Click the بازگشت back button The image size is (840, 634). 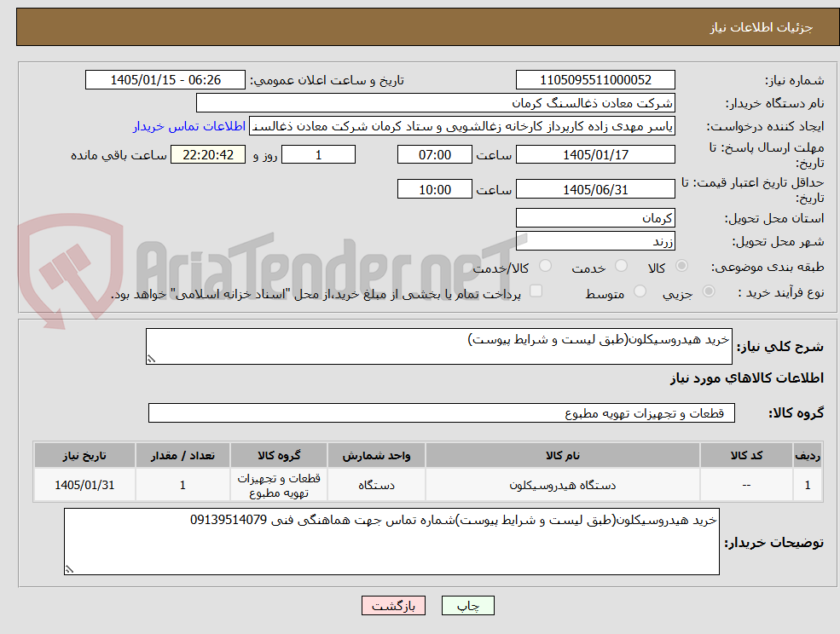coord(393,606)
